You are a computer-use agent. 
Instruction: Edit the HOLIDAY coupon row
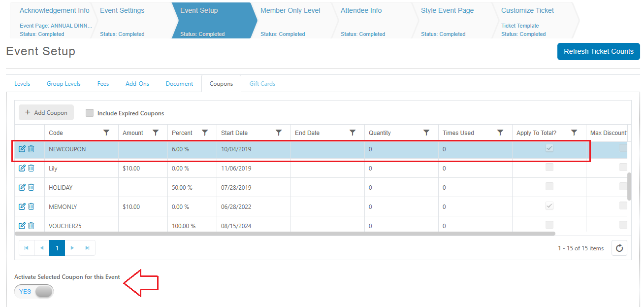[x=22, y=187]
